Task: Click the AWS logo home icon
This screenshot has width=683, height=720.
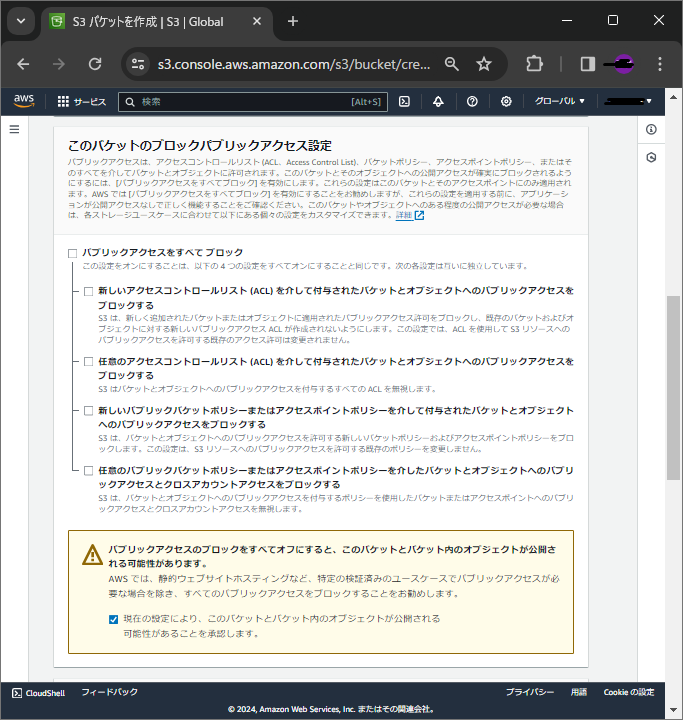Action: (24, 101)
